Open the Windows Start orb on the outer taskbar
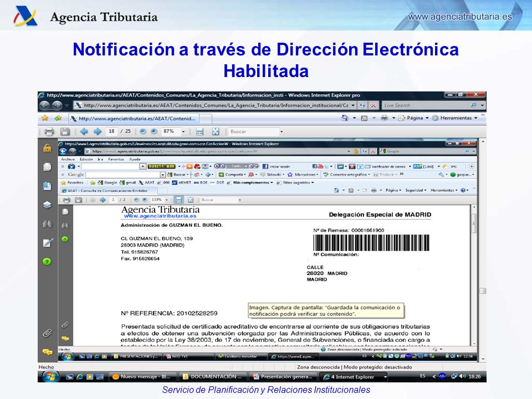The image size is (532, 399). [50, 376]
